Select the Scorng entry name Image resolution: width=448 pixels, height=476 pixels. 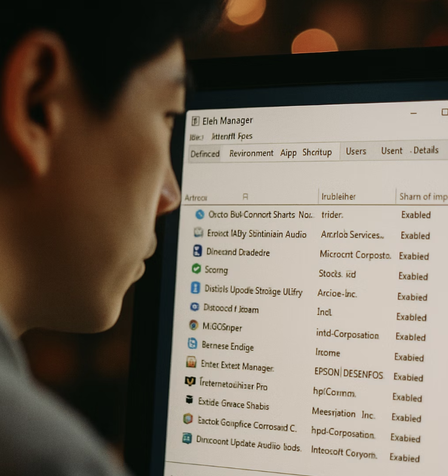[x=216, y=270]
